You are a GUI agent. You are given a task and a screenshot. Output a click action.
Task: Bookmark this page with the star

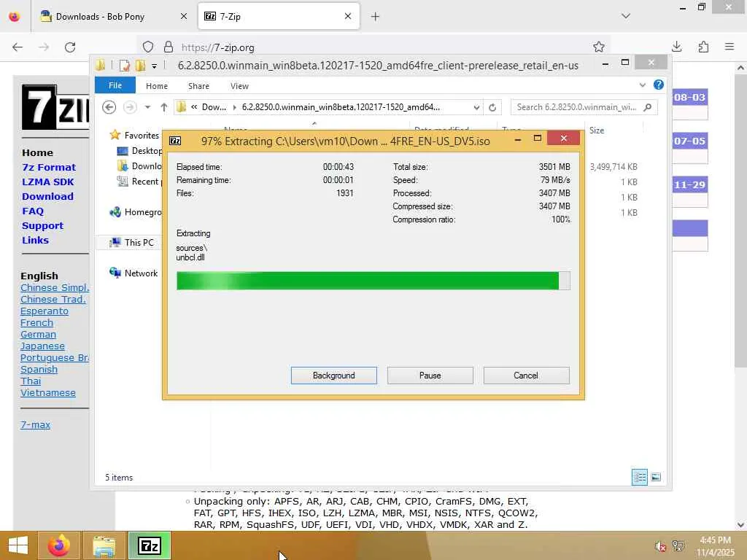point(599,47)
